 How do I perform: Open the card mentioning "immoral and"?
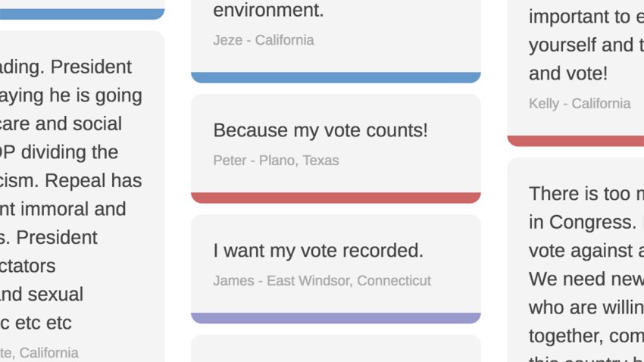(82, 196)
